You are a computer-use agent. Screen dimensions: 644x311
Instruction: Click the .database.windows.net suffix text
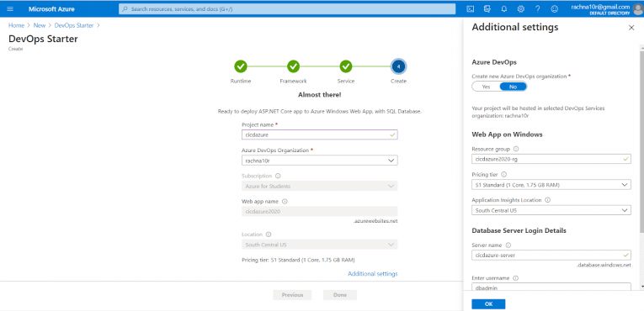604,265
